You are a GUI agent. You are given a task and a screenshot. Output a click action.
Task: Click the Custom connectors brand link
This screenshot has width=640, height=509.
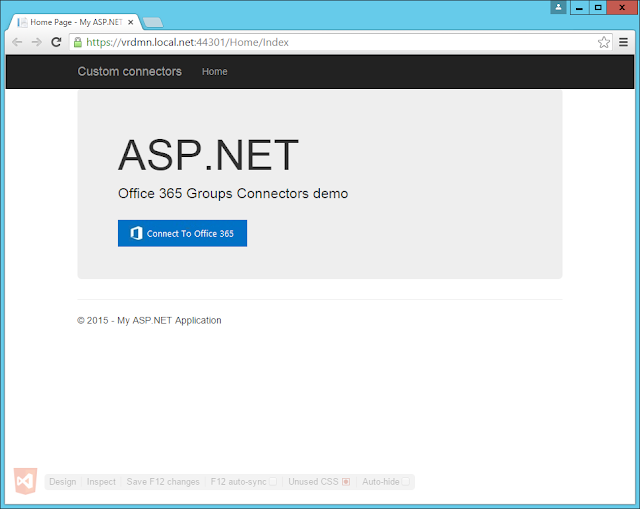coord(129,71)
